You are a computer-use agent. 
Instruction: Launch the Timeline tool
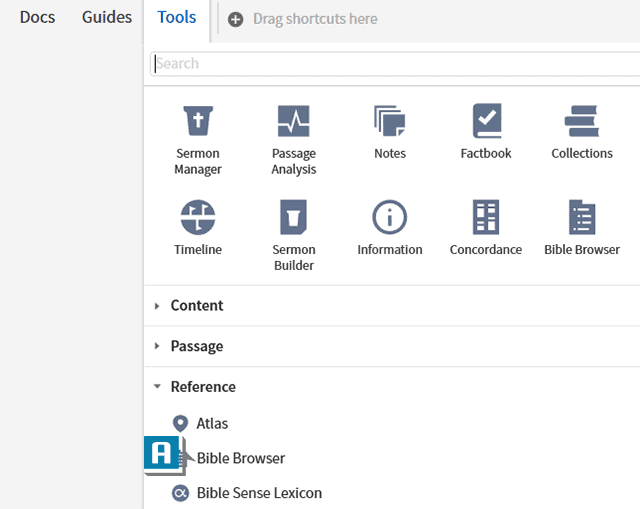[x=198, y=228]
